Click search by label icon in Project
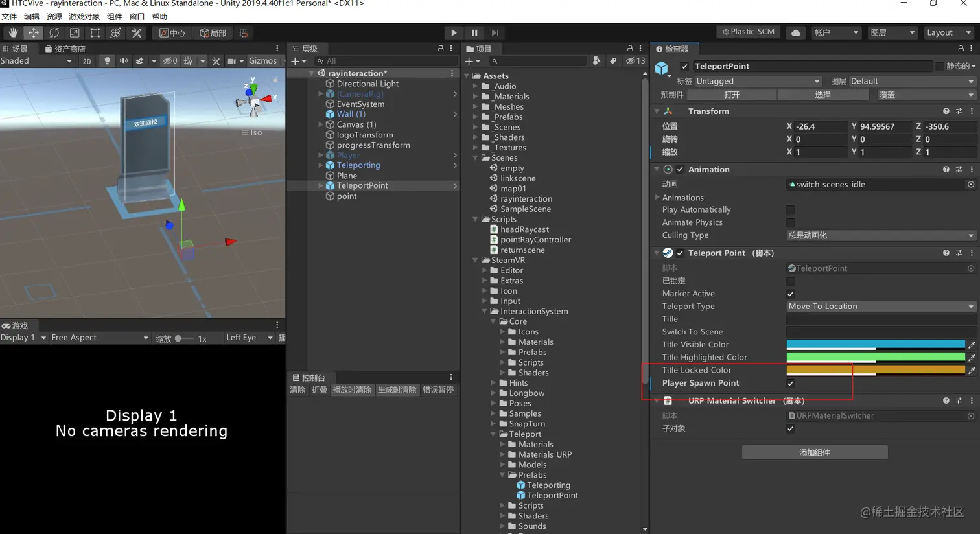This screenshot has height=534, width=980. (613, 61)
